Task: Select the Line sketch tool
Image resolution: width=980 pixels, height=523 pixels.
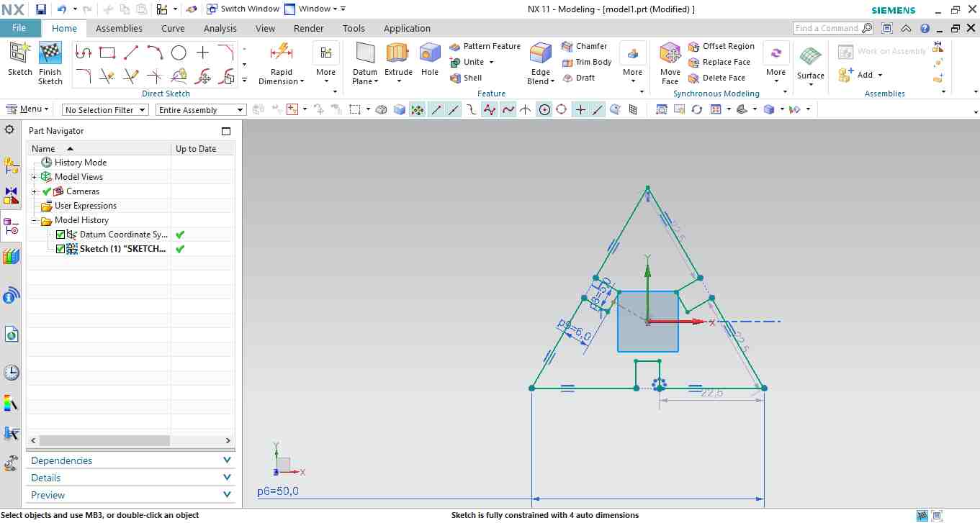Action: pyautogui.click(x=131, y=53)
